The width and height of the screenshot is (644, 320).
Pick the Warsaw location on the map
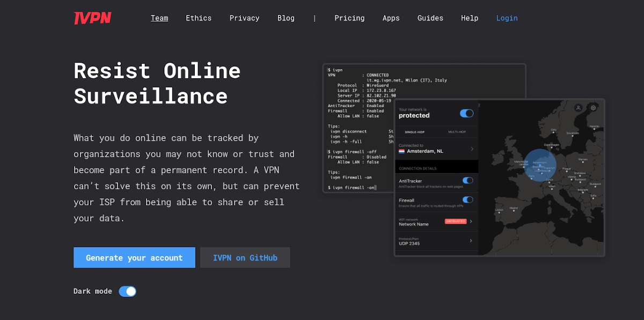tap(583, 160)
